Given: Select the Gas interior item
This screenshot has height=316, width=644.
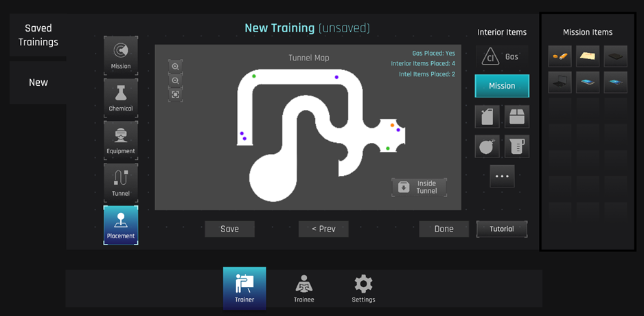Looking at the screenshot, I should (x=502, y=57).
